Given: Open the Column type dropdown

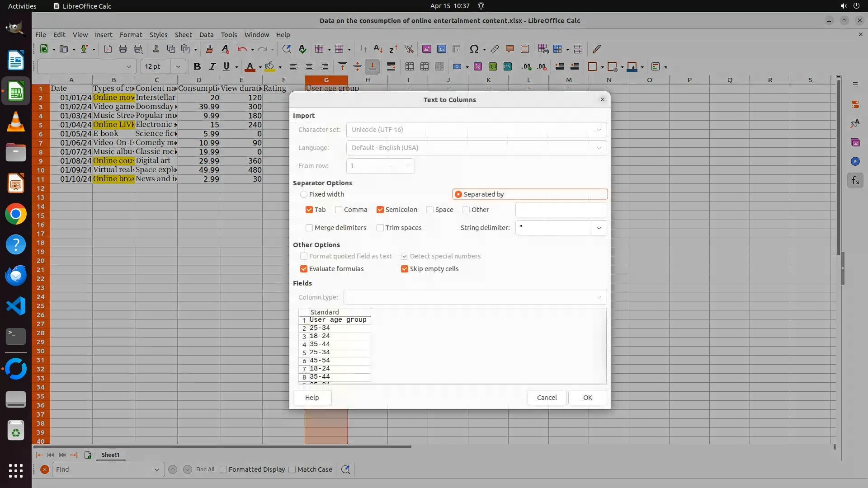Looking at the screenshot, I should pyautogui.click(x=599, y=297).
